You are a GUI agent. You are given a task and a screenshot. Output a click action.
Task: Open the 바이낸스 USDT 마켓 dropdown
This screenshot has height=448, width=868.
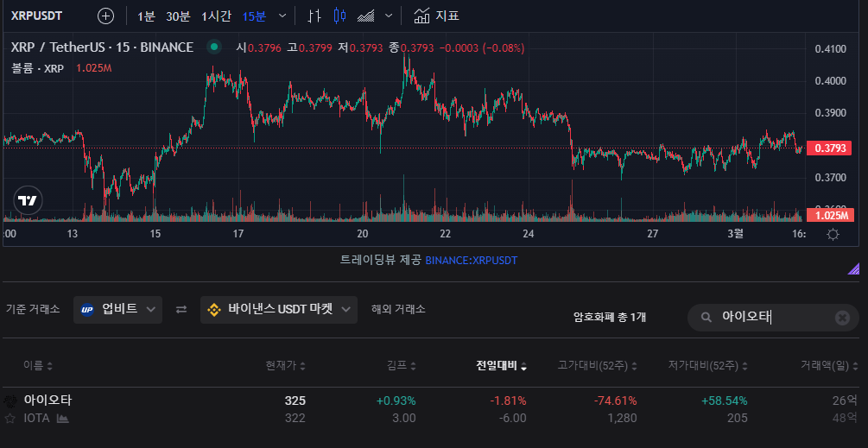click(x=279, y=310)
